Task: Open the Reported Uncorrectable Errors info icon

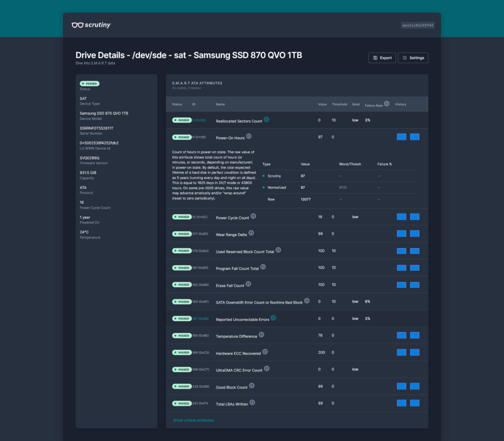Action: tap(273, 318)
